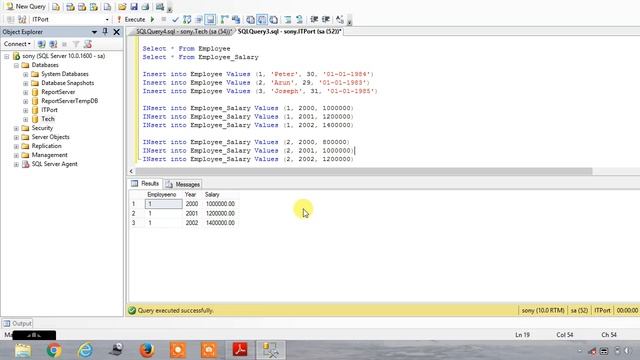Select the Server Objects folder
Image resolution: width=640 pixels, height=360 pixels.
pyautogui.click(x=51, y=137)
